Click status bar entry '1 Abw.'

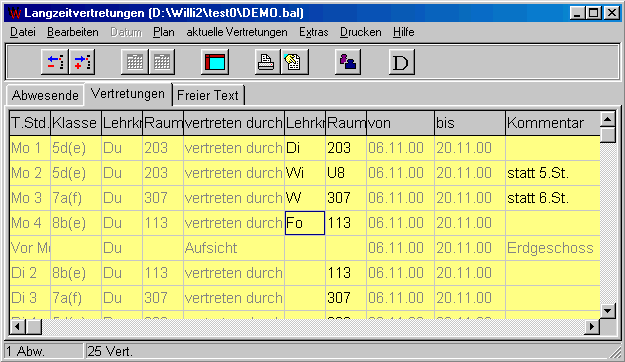point(44,351)
